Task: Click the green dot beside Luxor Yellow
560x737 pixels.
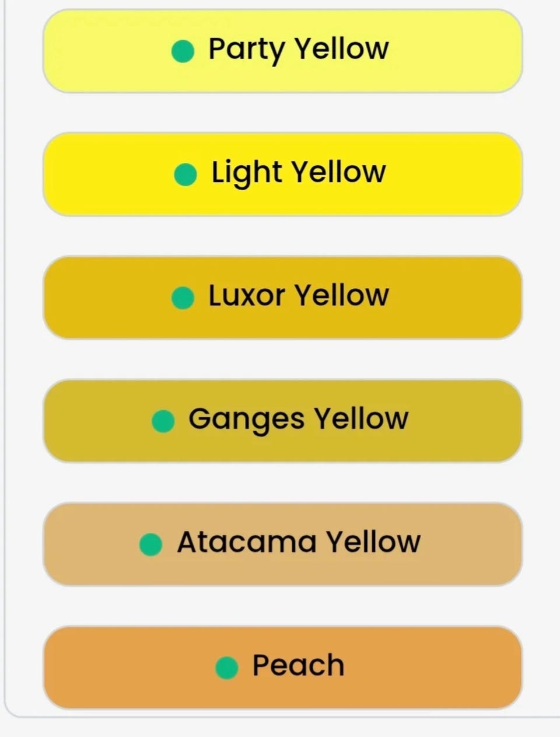Action: tap(183, 298)
